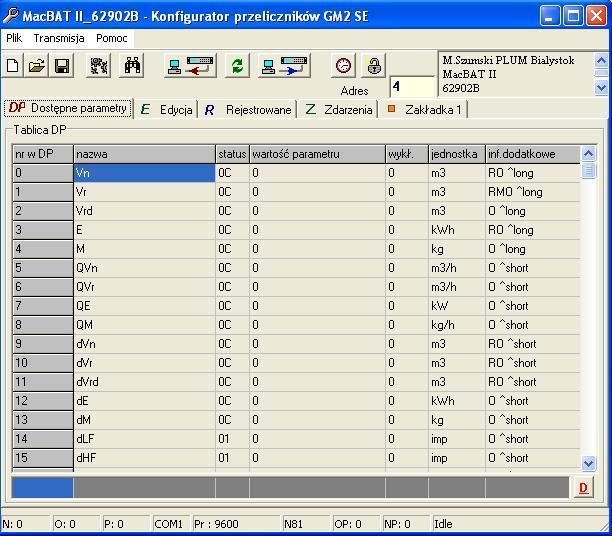Click the 'jednostka' column header

[457, 154]
